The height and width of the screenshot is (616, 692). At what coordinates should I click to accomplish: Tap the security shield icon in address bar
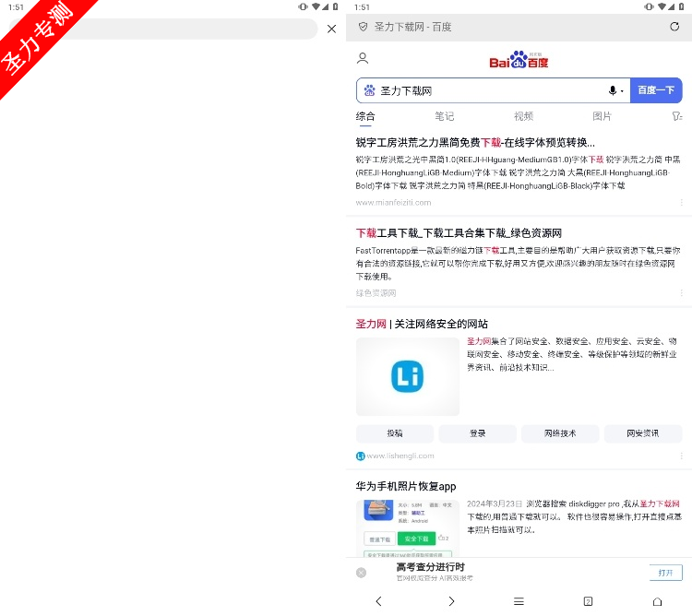click(363, 27)
